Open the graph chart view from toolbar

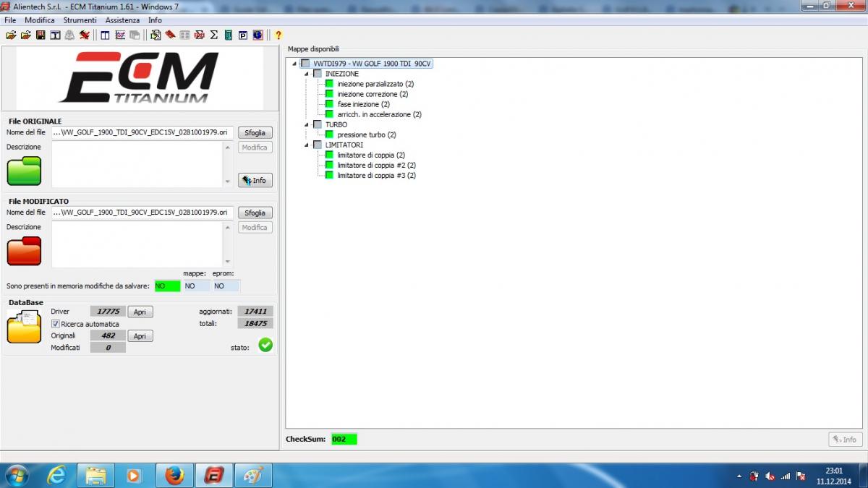[x=120, y=35]
